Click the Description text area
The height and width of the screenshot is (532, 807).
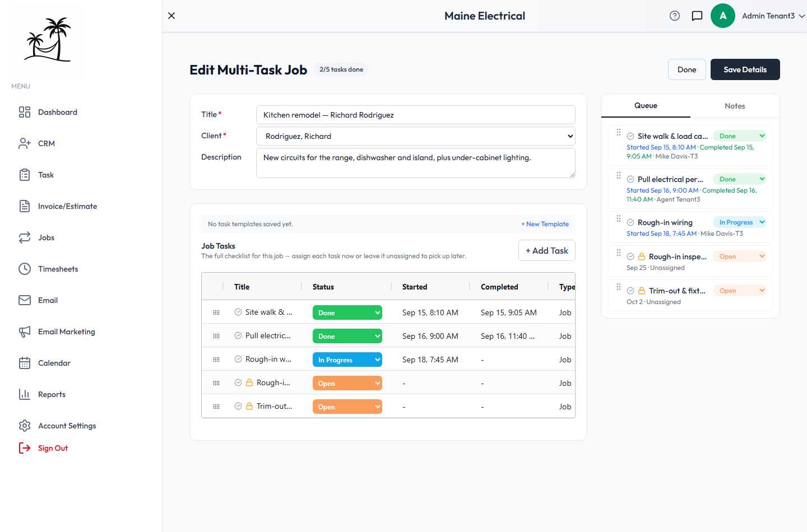(x=416, y=163)
